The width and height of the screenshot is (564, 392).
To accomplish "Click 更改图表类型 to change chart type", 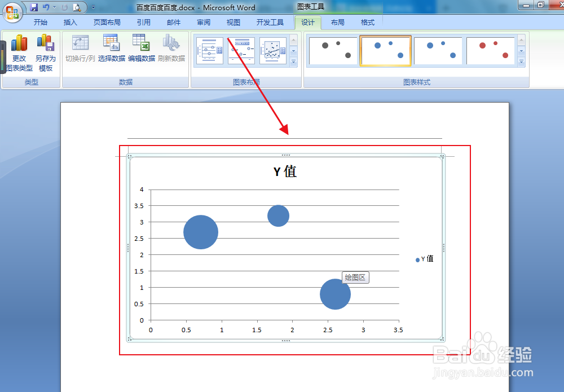I will pyautogui.click(x=19, y=53).
